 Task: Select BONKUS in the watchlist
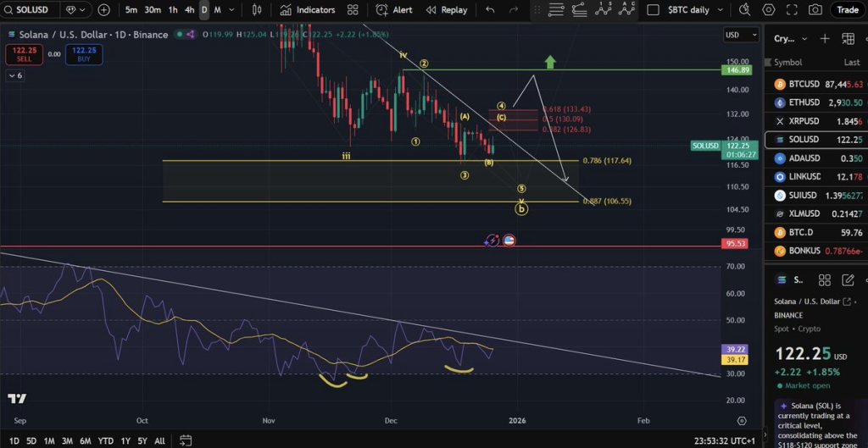816,251
